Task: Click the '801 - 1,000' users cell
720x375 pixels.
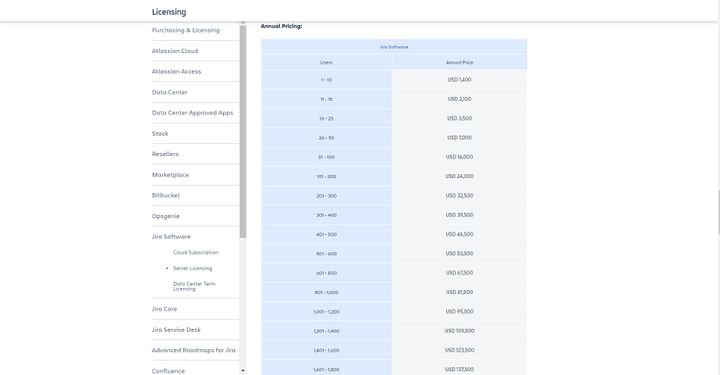Action: point(326,292)
